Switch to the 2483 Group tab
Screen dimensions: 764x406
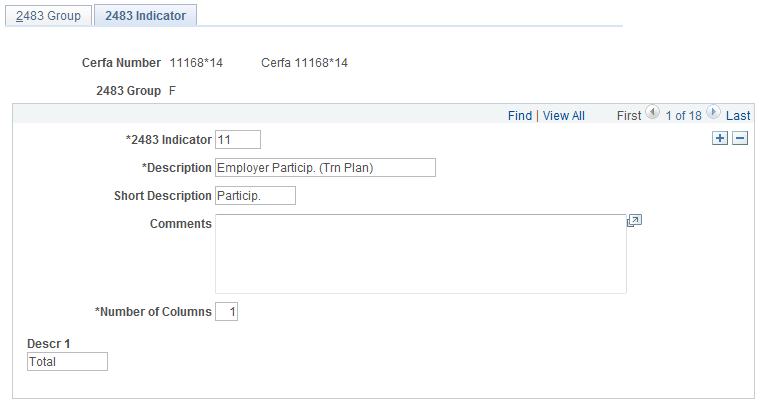48,16
